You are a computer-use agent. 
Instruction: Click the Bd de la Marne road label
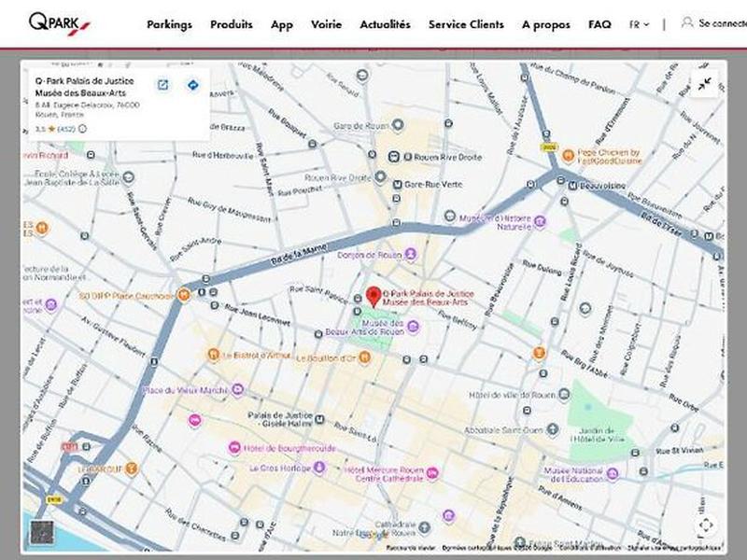(x=300, y=254)
